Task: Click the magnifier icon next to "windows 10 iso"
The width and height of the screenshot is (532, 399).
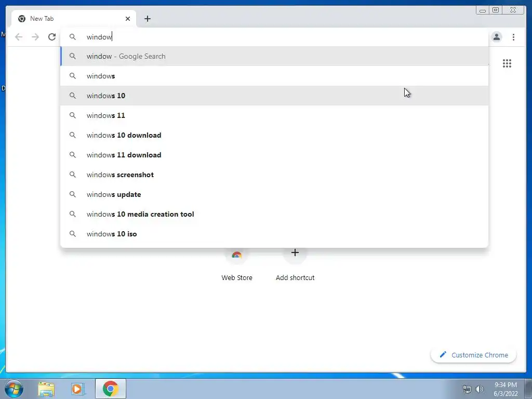Action: (x=73, y=234)
